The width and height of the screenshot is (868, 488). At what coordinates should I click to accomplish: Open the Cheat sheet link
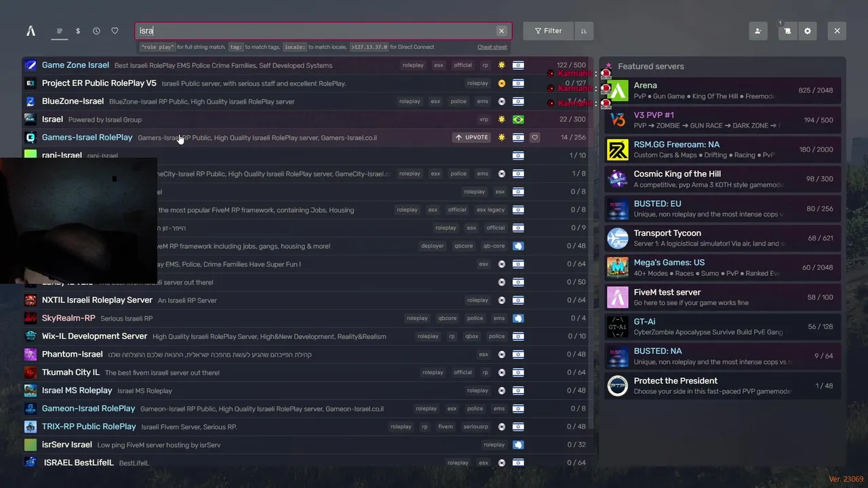click(492, 47)
